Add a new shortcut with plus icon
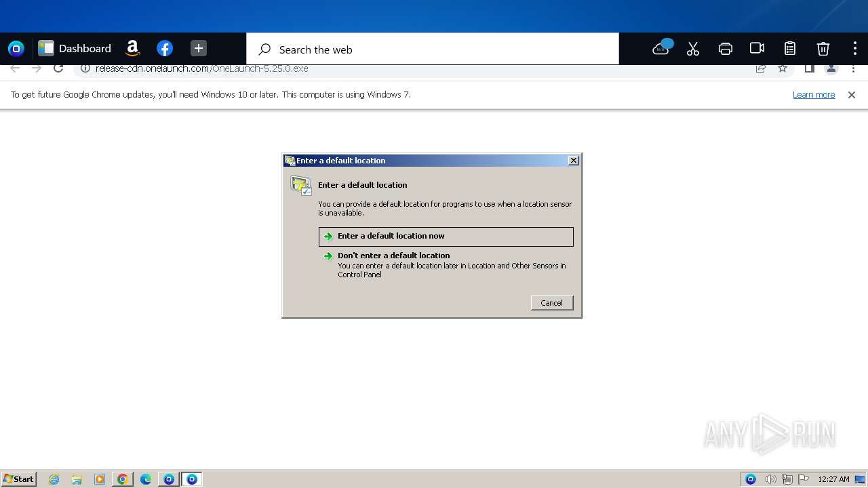This screenshot has width=868, height=488. pyautogui.click(x=199, y=48)
